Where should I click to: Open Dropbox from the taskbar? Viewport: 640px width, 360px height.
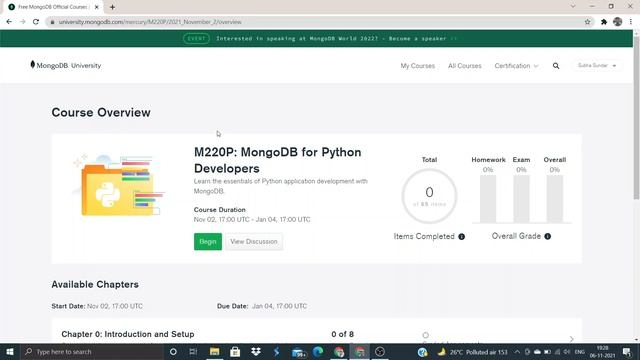pos(256,351)
